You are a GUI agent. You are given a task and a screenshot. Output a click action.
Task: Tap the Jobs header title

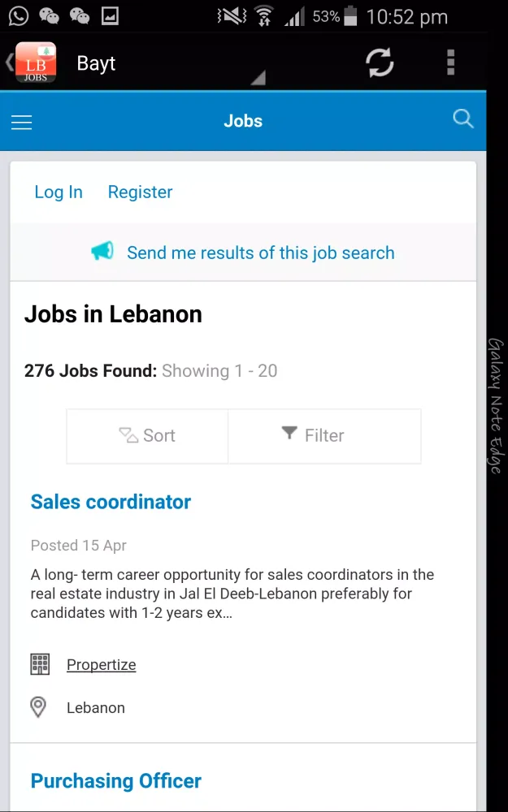click(243, 121)
